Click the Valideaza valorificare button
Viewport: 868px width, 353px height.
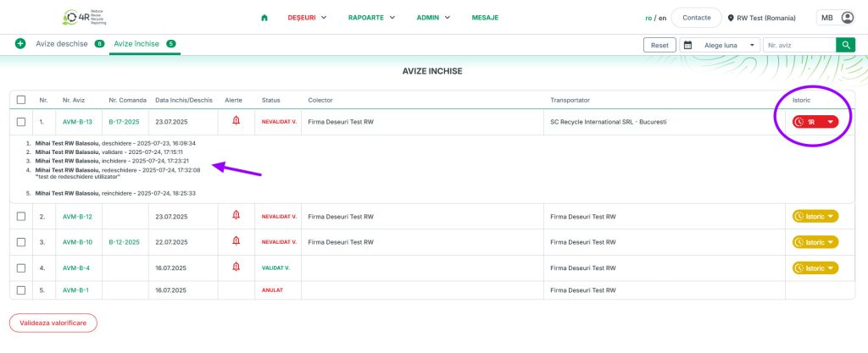pyautogui.click(x=53, y=323)
